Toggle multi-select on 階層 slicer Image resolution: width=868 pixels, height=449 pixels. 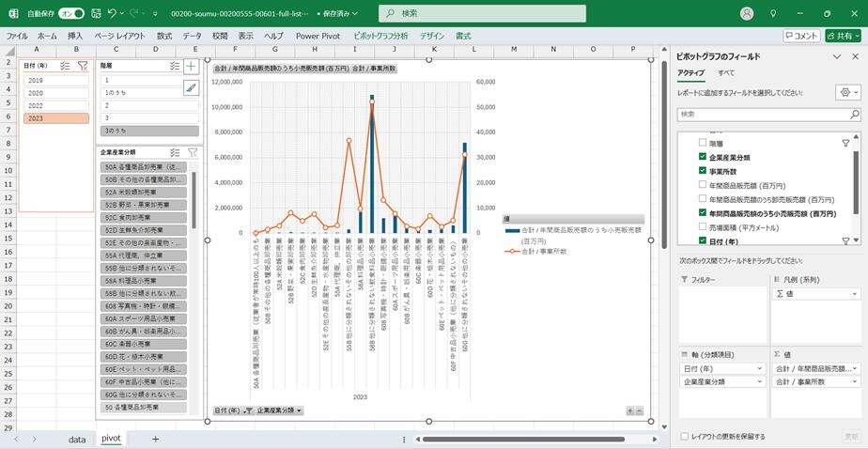(x=175, y=67)
